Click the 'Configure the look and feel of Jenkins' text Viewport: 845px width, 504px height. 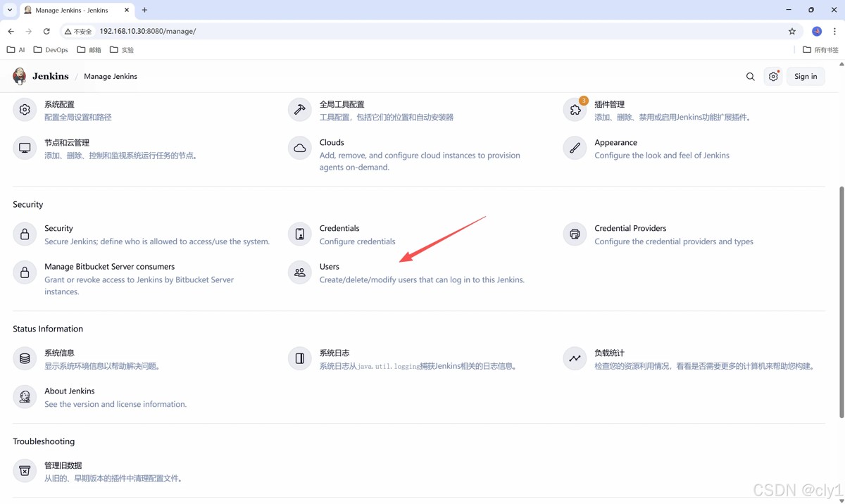662,156
